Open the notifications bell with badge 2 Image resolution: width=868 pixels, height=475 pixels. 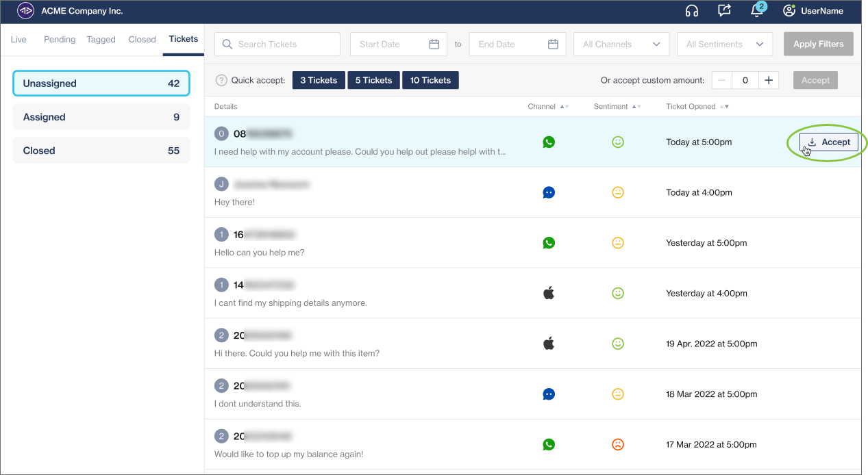coord(757,11)
